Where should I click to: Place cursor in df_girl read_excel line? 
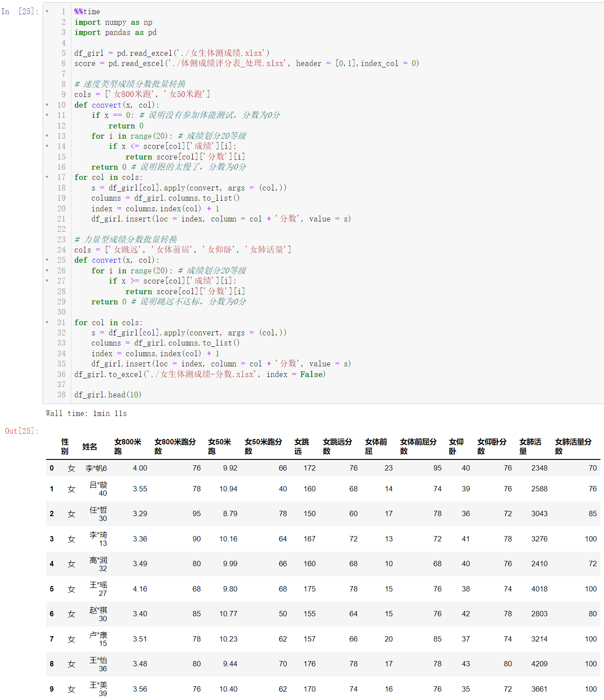172,53
